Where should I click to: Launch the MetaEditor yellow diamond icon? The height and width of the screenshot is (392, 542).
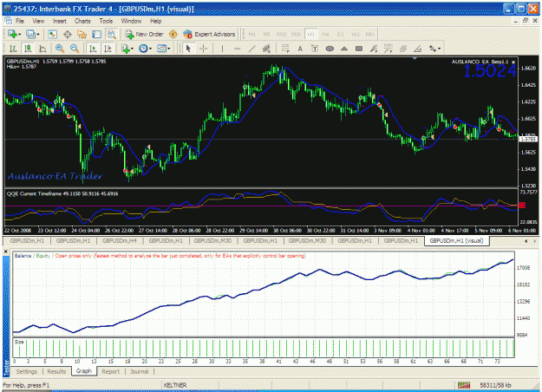coord(173,34)
